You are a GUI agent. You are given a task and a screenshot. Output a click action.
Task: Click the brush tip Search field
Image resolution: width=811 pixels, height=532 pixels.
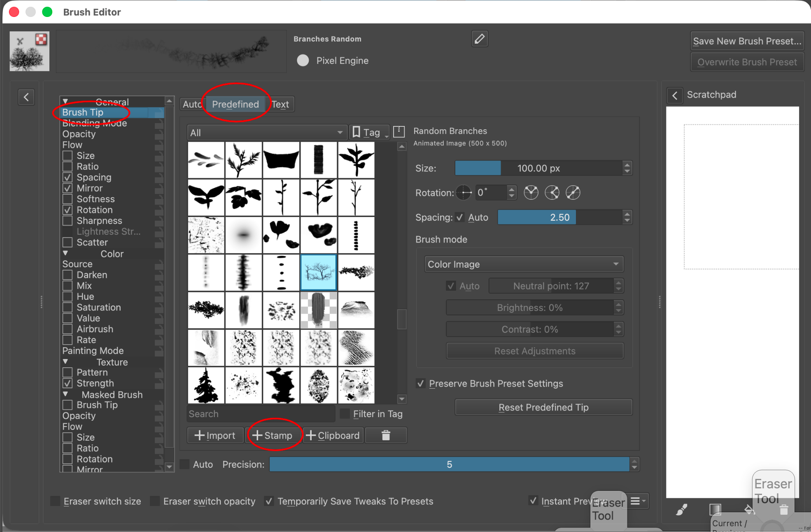tap(260, 414)
